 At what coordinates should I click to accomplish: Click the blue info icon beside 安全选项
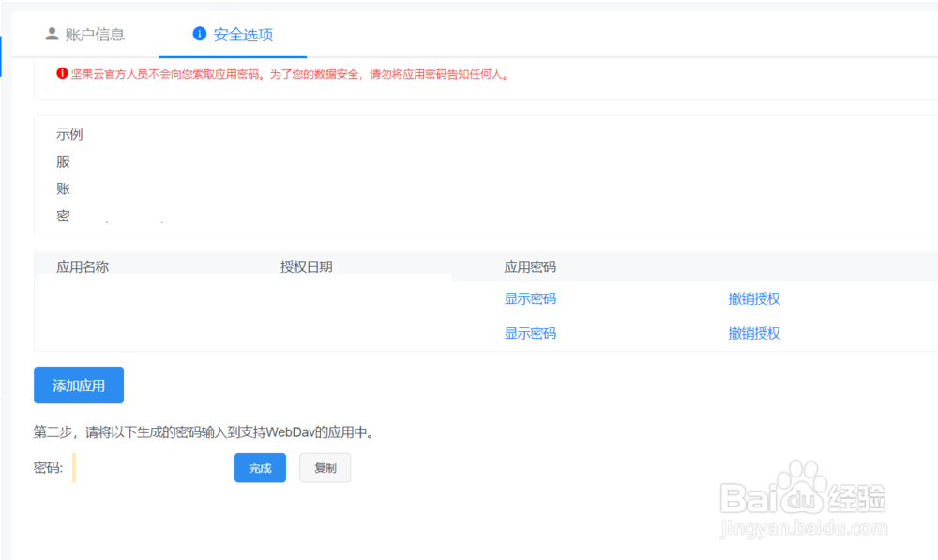pyautogui.click(x=199, y=34)
